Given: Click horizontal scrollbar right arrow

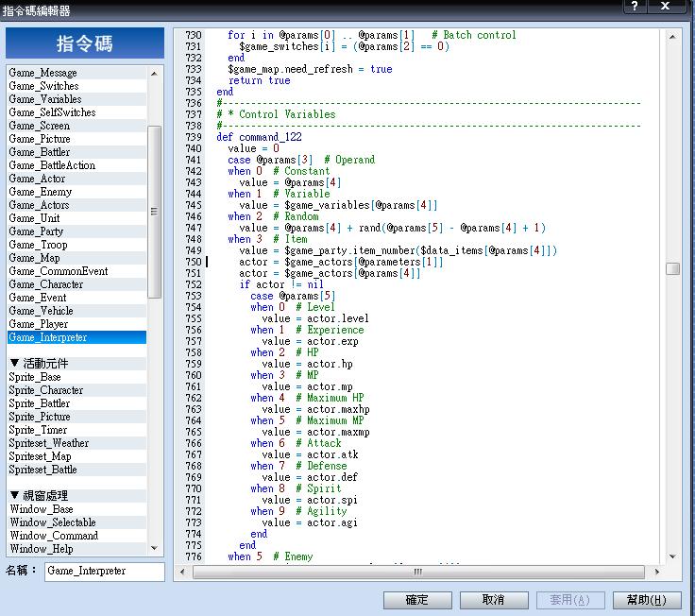Looking at the screenshot, I should pos(657,572).
